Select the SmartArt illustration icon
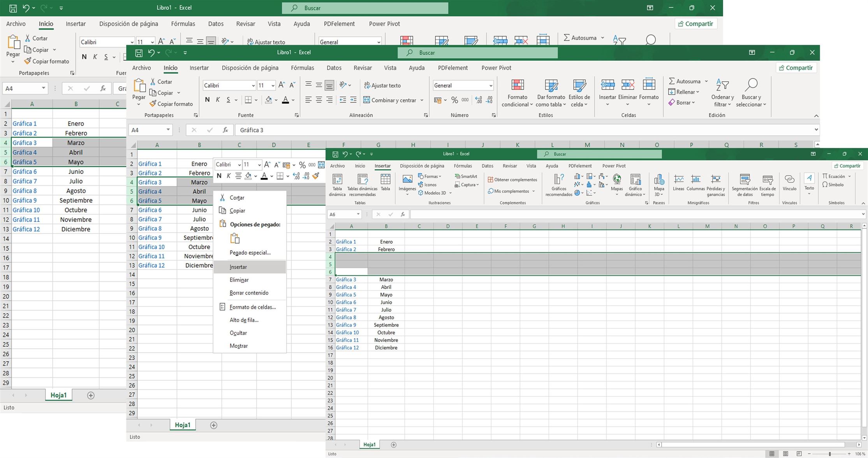 pyautogui.click(x=466, y=176)
